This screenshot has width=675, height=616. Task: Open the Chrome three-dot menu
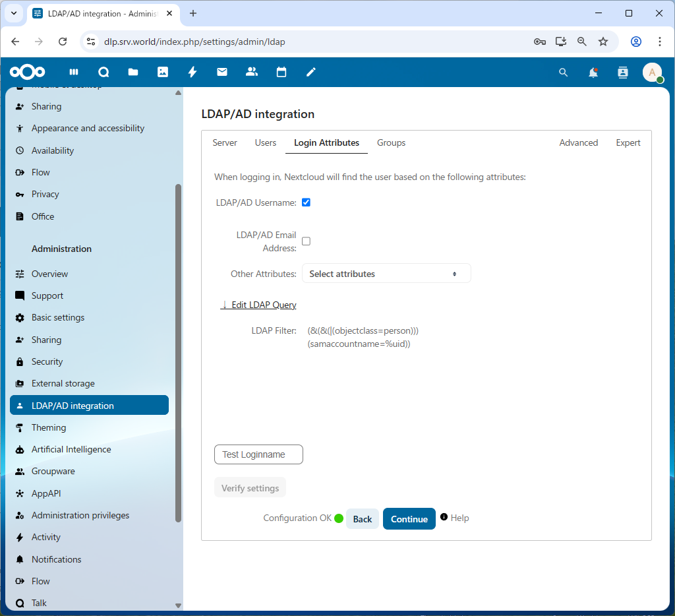659,42
